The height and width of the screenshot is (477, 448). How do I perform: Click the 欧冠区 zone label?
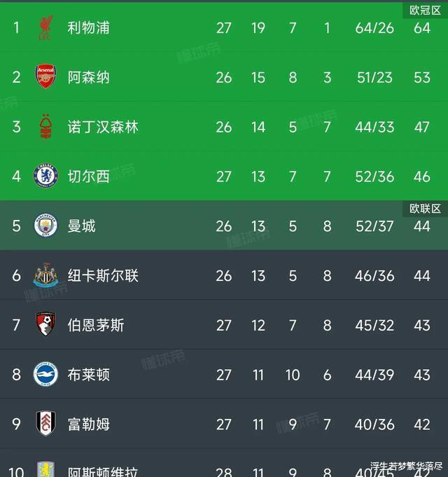tap(425, 10)
